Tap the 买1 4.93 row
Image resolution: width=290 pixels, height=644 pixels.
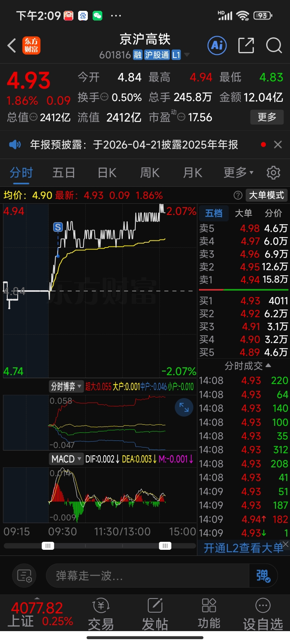tap(243, 301)
